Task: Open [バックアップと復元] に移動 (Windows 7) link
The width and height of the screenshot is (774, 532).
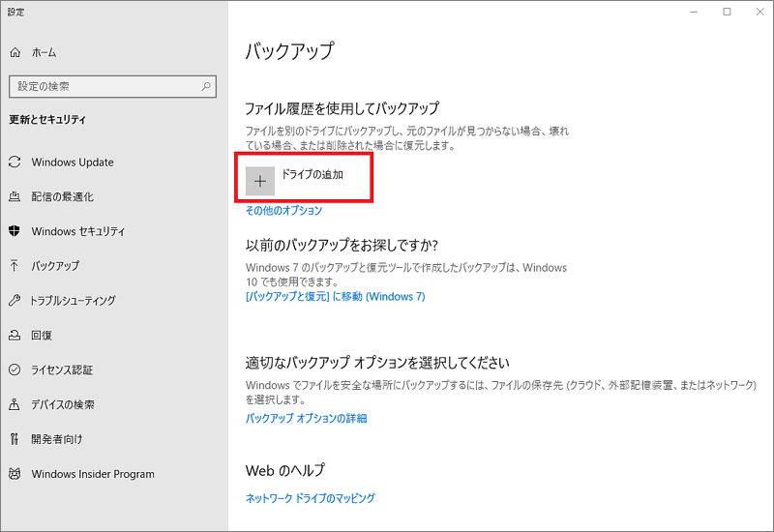Action: coord(335,296)
